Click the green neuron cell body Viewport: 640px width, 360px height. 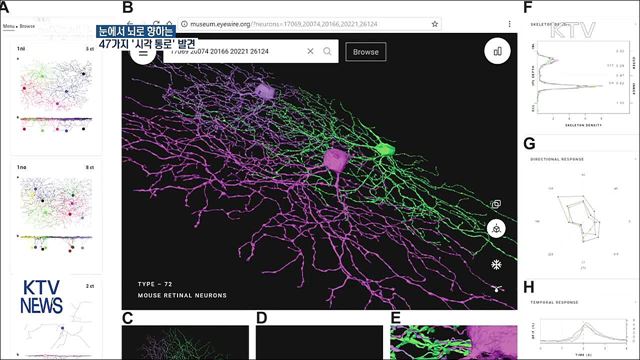384,150
